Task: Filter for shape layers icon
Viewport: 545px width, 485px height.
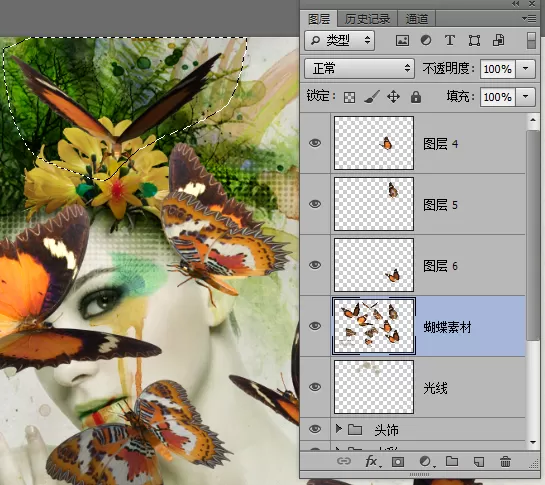Action: tap(474, 41)
